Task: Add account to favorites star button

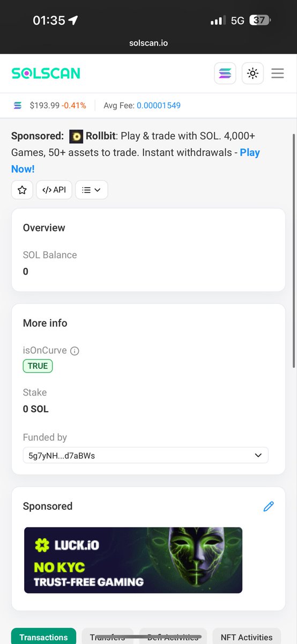Action: click(x=22, y=190)
